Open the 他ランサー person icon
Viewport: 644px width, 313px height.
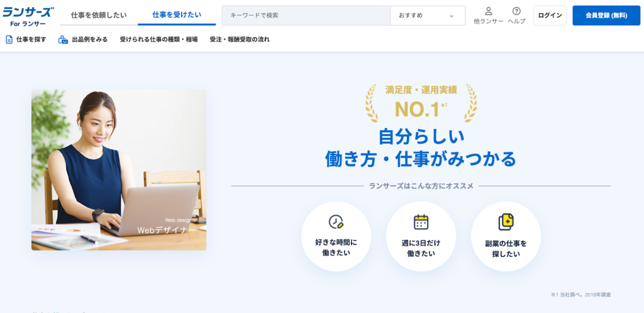[488, 11]
